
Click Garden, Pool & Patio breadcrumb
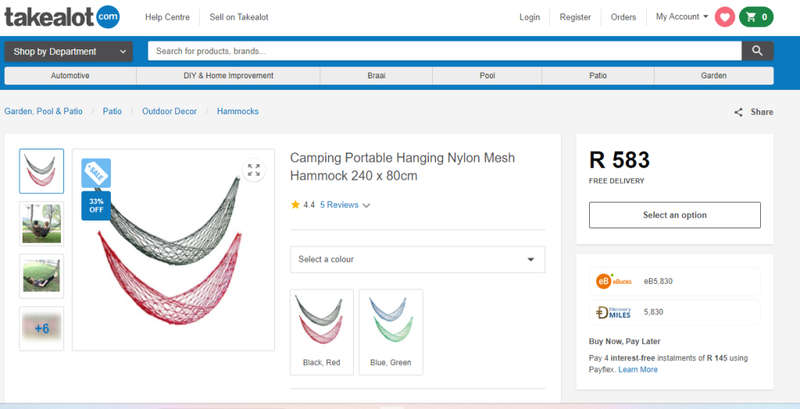[43, 111]
